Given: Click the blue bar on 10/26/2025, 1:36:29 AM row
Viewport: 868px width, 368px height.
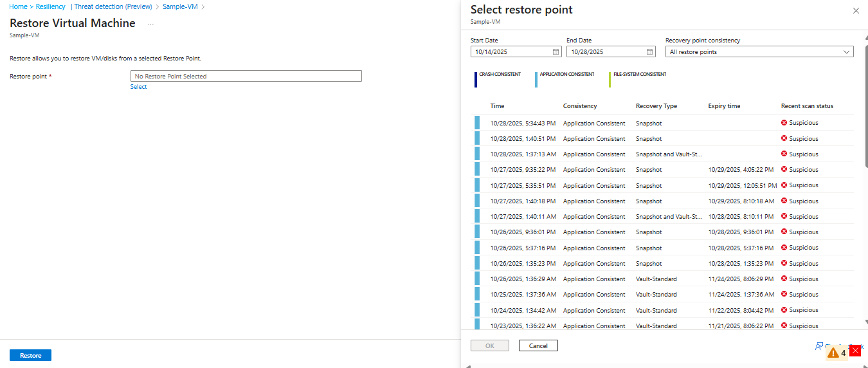Looking at the screenshot, I should click(477, 279).
